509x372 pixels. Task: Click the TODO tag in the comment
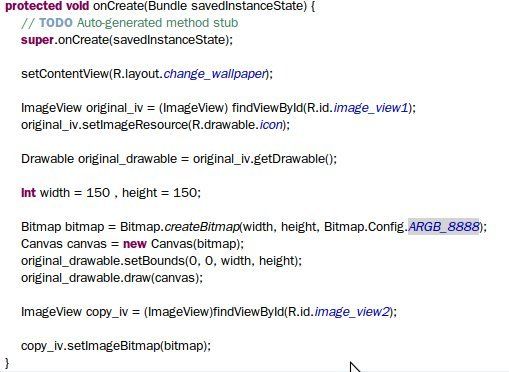56,23
